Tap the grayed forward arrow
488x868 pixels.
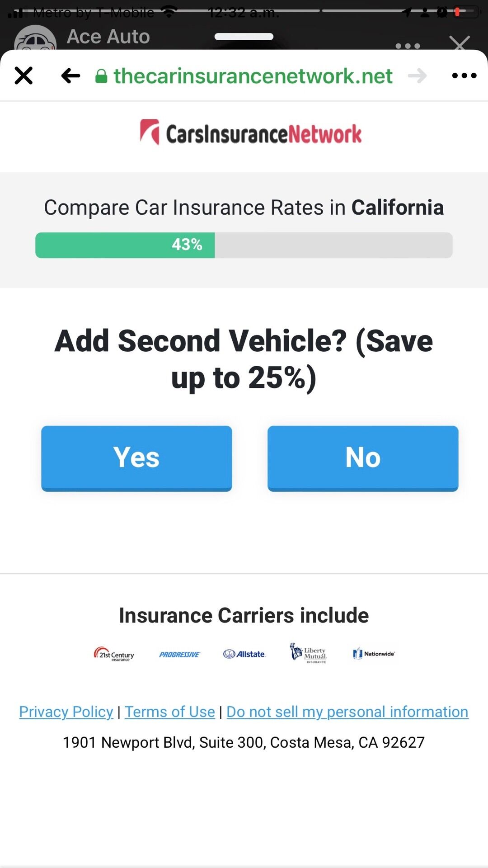(417, 75)
